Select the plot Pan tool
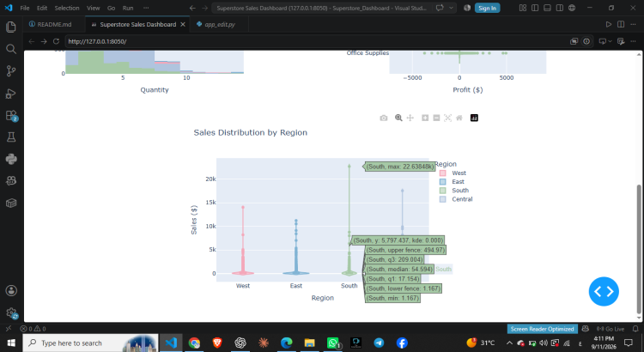 410,118
